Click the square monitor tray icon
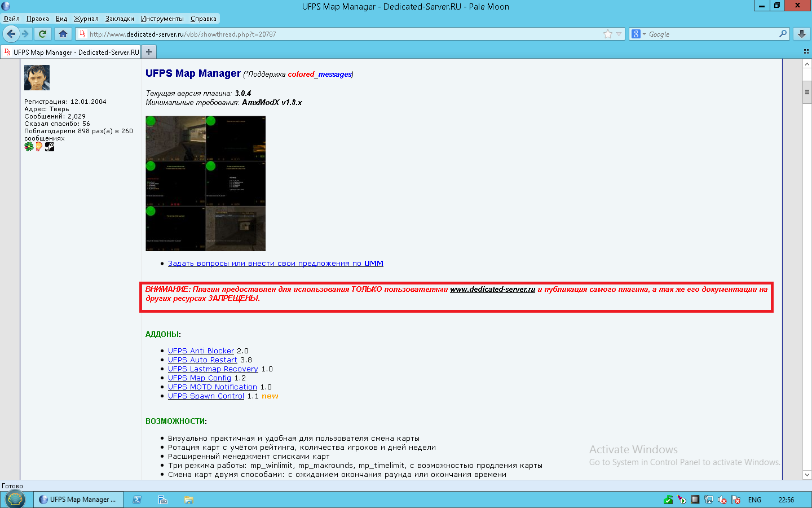The height and width of the screenshot is (508, 812). coord(695,500)
